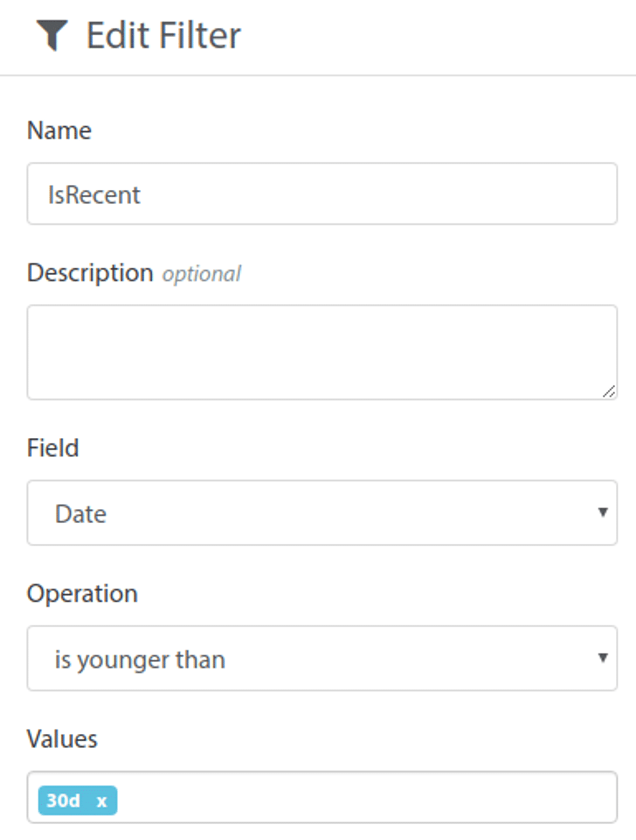Click the Description label

(x=90, y=273)
